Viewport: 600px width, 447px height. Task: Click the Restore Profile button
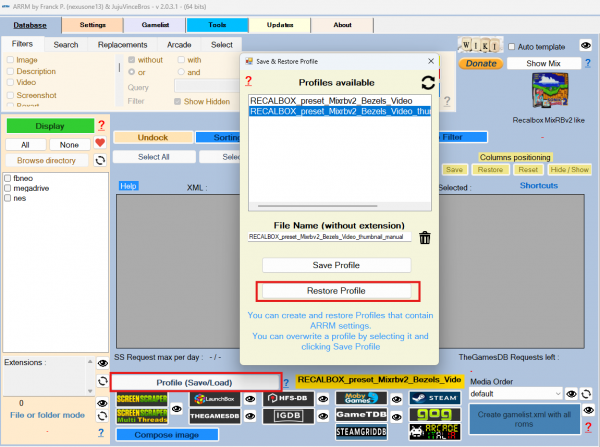point(336,291)
